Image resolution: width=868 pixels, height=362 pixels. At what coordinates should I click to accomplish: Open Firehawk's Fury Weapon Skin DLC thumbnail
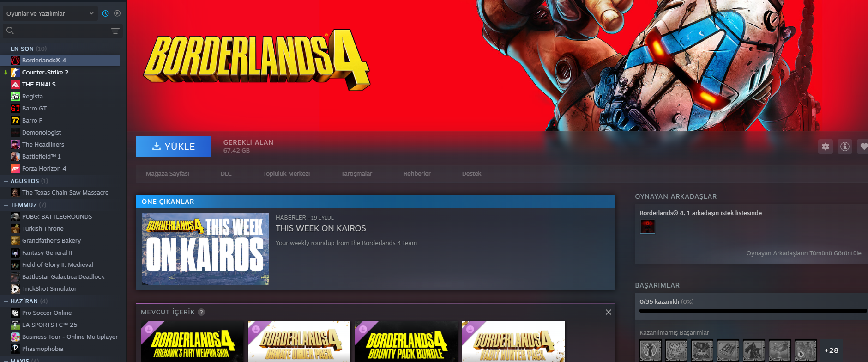pyautogui.click(x=192, y=342)
